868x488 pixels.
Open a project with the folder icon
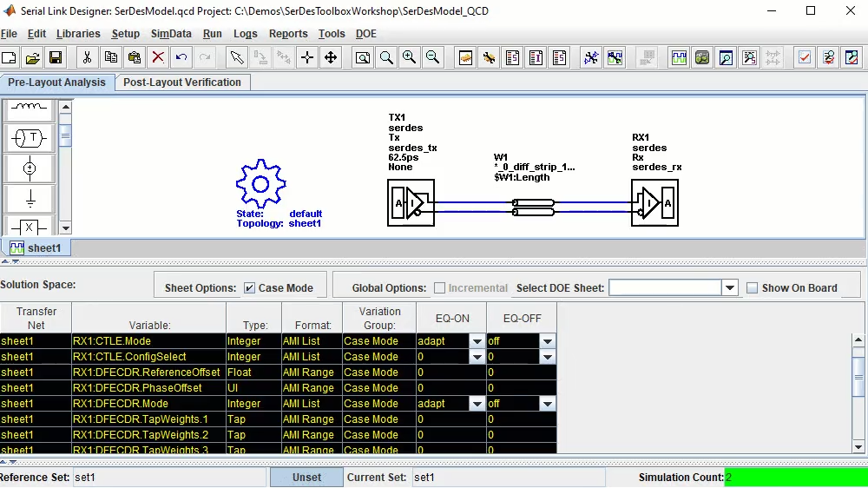33,57
